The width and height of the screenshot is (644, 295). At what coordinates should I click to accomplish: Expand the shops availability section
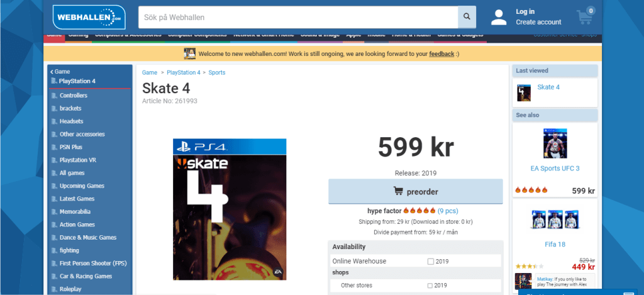[x=340, y=272]
